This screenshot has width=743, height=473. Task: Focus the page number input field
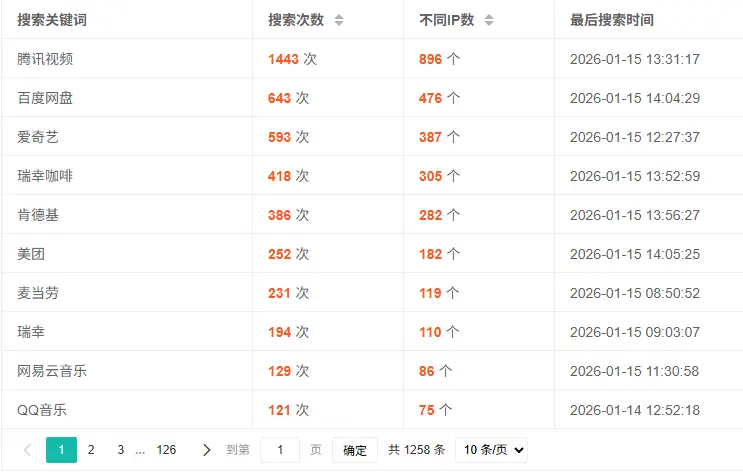[280, 450]
